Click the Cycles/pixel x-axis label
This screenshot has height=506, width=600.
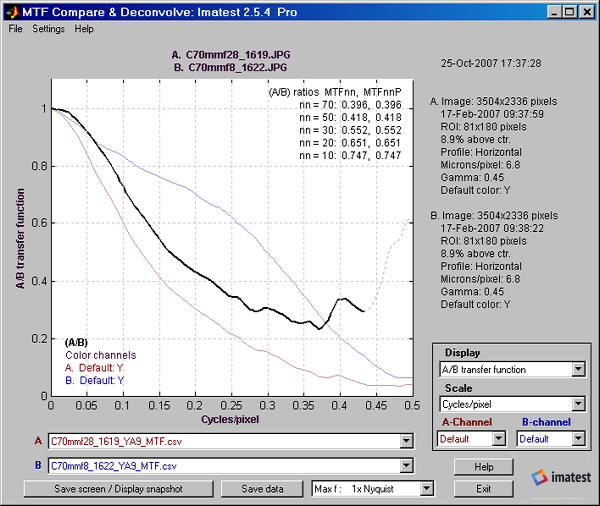230,419
